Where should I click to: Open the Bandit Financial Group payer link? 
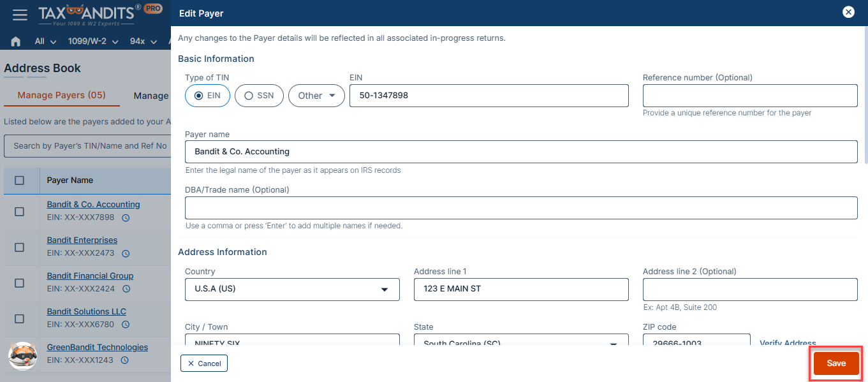point(90,276)
